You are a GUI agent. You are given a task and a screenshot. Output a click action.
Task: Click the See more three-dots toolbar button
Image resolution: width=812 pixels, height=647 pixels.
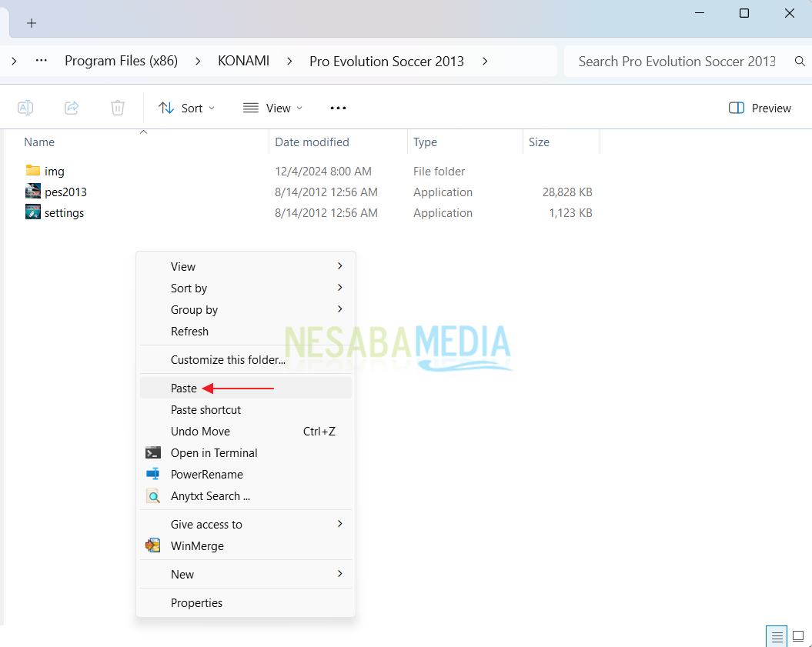[338, 108]
